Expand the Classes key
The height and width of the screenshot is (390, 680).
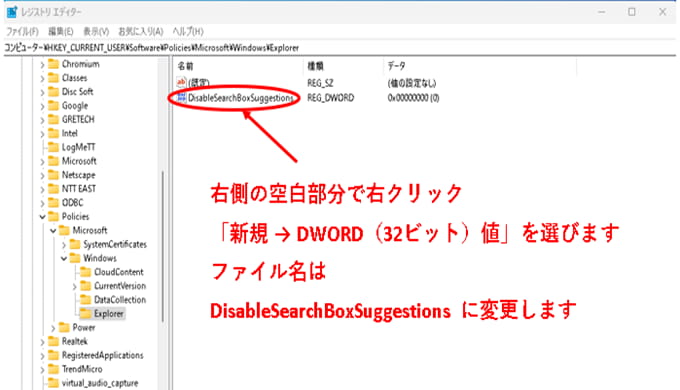(x=42, y=79)
